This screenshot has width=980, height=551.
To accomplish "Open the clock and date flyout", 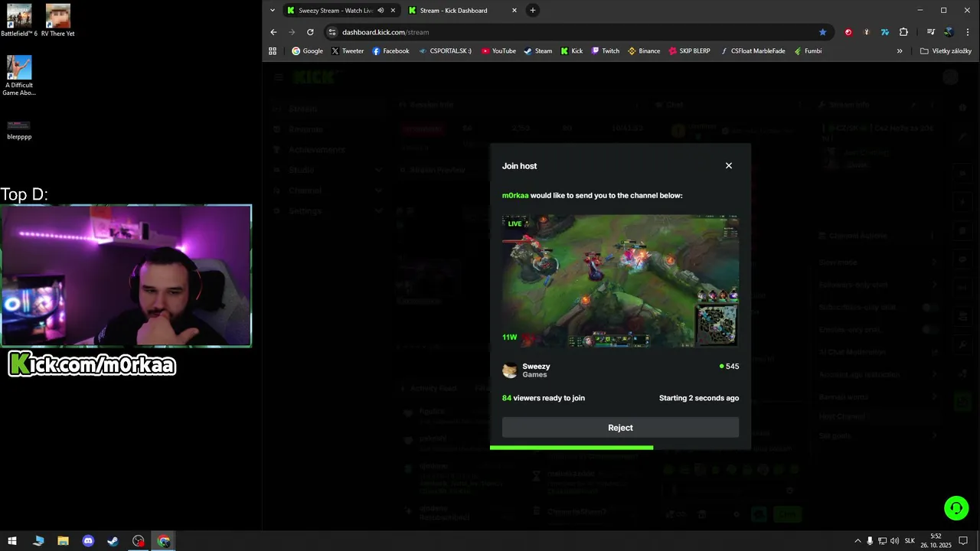I will pyautogui.click(x=936, y=541).
